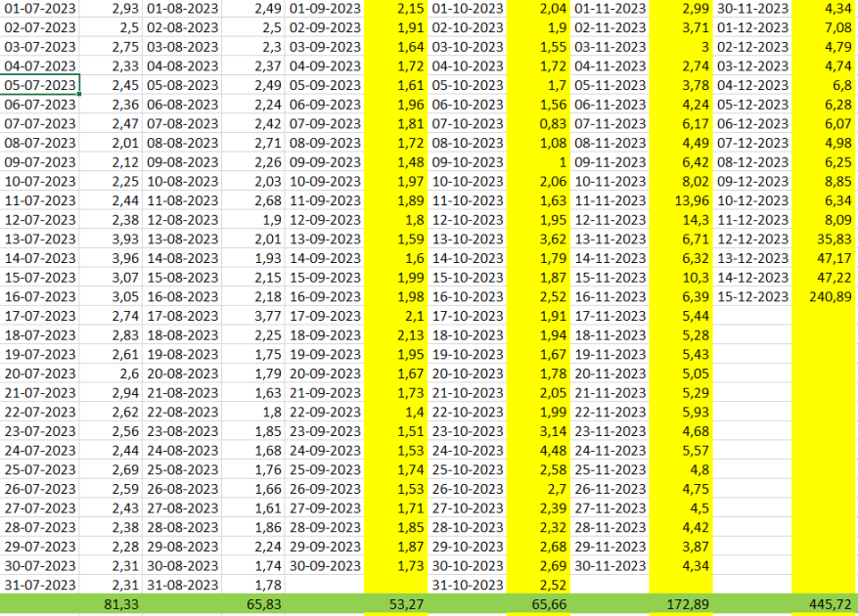Select the value 3,62
Image resolution: width=858 pixels, height=616 pixels.
pyautogui.click(x=553, y=240)
